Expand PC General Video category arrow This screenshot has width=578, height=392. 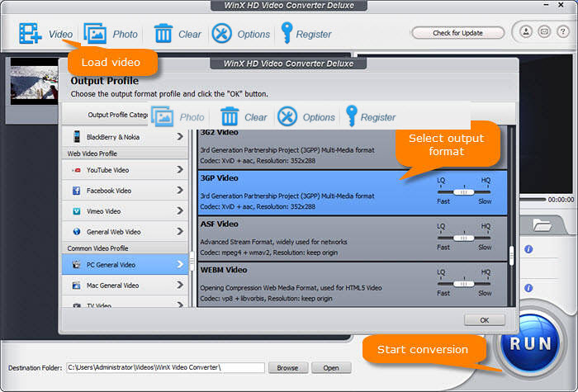(180, 265)
